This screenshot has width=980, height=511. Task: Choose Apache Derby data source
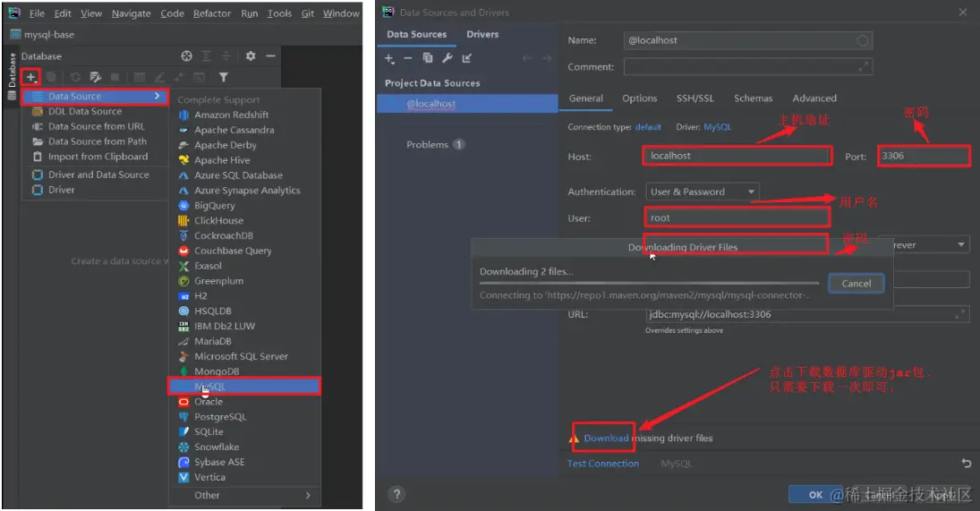tap(244, 145)
